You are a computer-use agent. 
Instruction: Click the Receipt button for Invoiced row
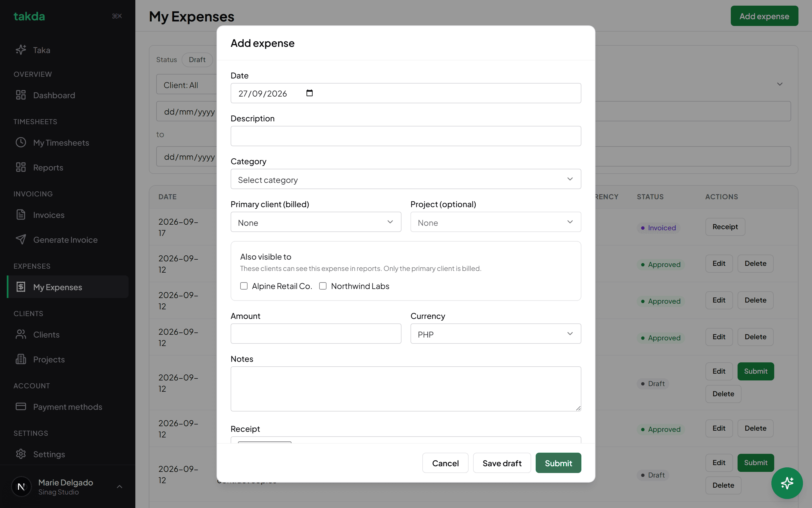tap(725, 227)
